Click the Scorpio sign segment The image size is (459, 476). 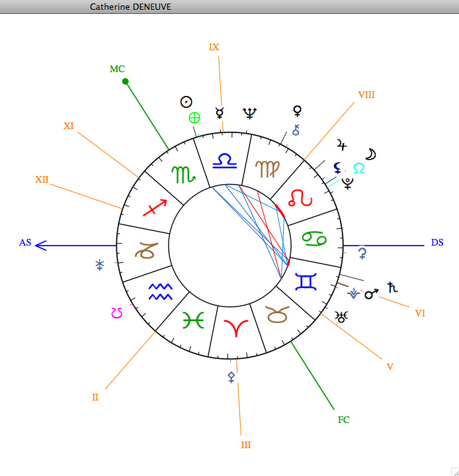[x=183, y=175]
